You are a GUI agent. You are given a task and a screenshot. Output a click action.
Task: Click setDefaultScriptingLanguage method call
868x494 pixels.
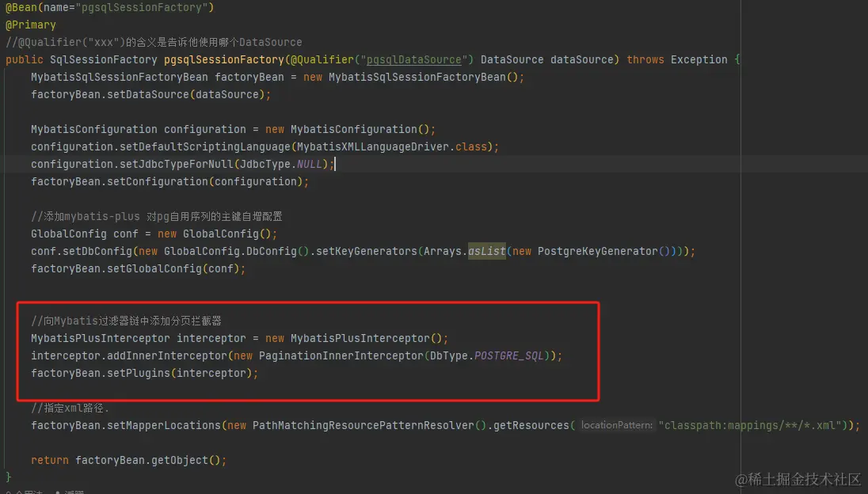(x=205, y=146)
